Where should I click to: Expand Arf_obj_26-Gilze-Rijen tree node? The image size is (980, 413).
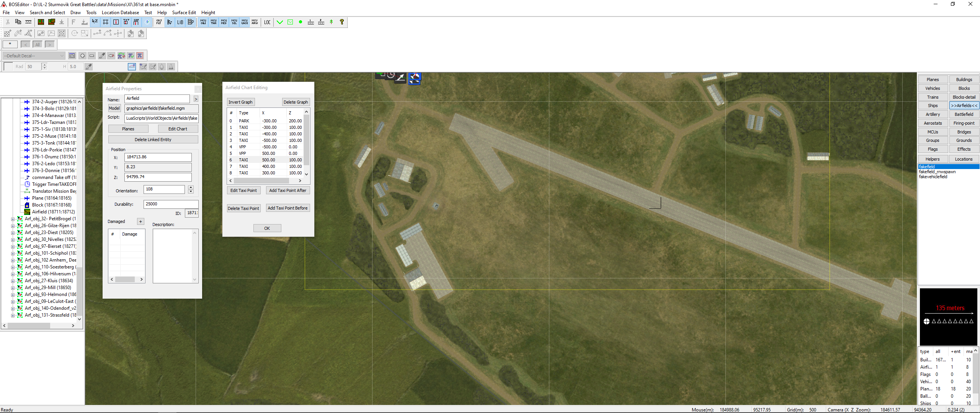[x=13, y=226]
